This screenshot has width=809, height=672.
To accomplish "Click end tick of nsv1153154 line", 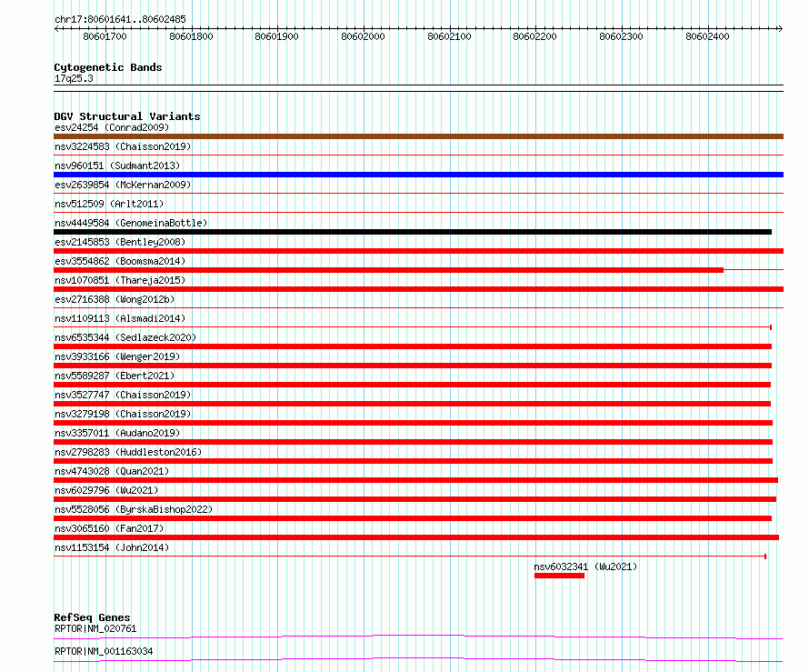I will [x=765, y=557].
